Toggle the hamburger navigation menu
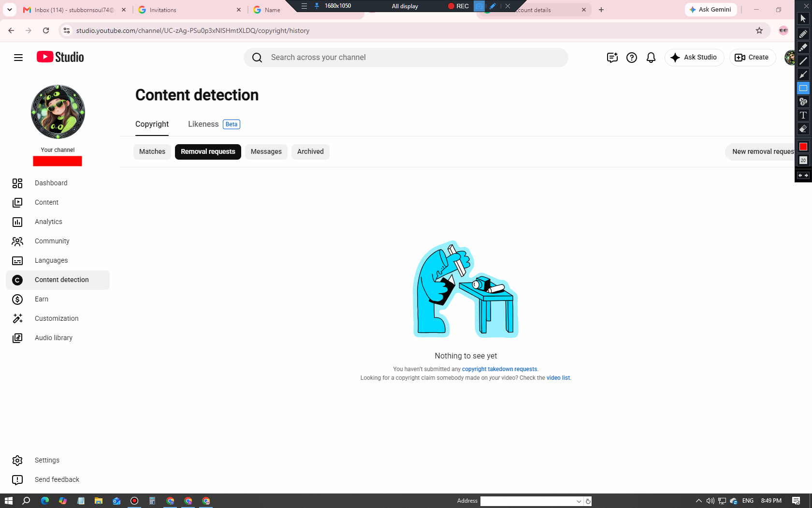812x508 pixels. coord(18,58)
